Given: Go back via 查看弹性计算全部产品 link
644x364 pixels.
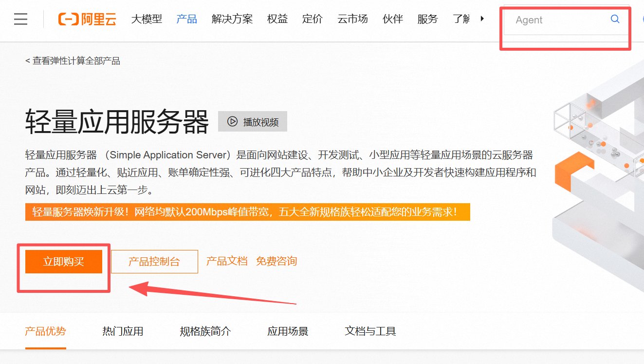Looking at the screenshot, I should (73, 61).
